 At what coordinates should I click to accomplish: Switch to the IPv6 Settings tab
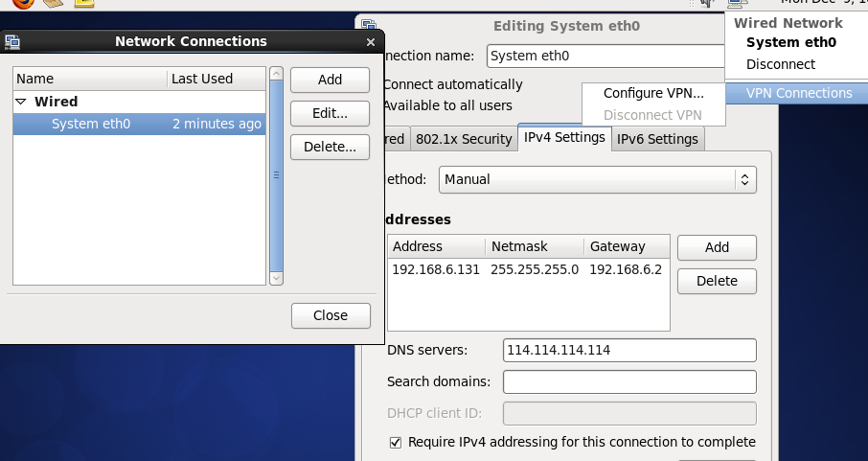[657, 139]
